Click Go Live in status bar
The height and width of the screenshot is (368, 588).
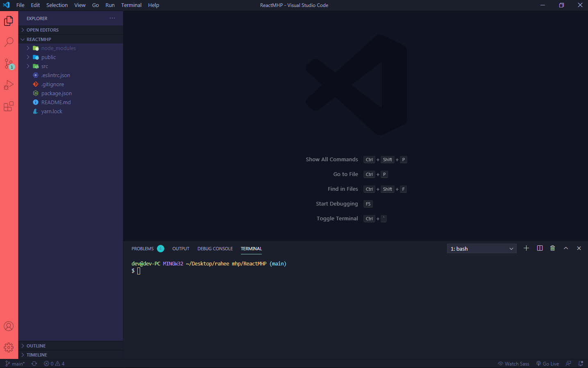pyautogui.click(x=547, y=363)
